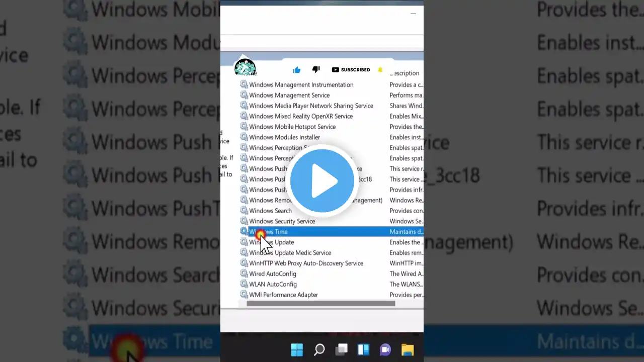Open the channel avatar picture

tap(245, 68)
